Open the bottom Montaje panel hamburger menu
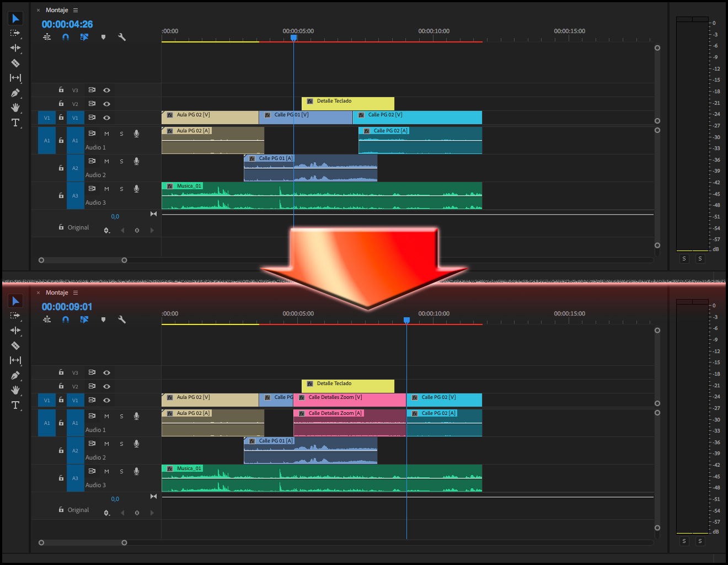 coord(76,293)
